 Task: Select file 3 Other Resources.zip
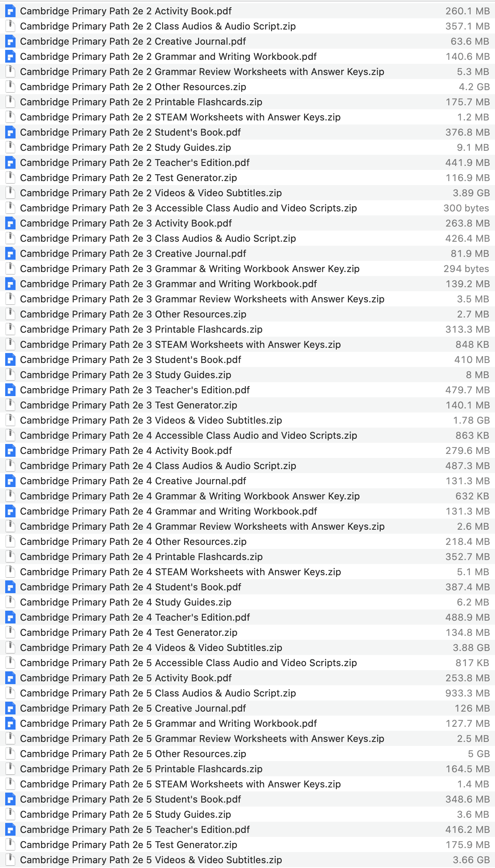tap(247, 314)
